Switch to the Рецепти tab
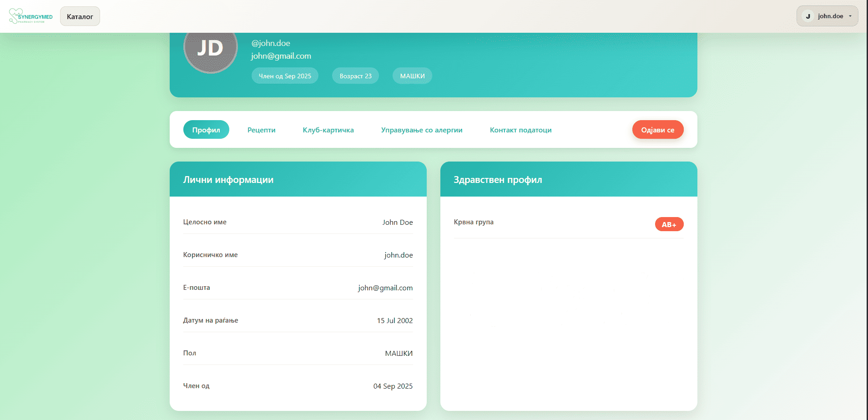 [261, 130]
